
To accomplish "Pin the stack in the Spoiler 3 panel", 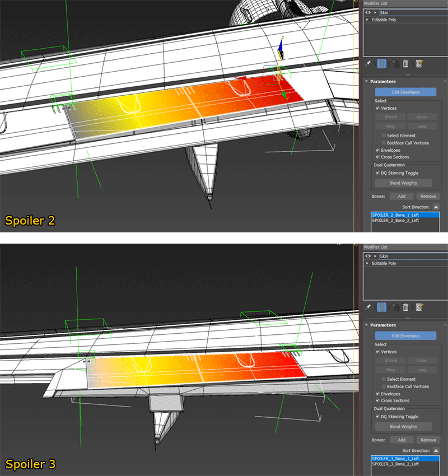I will tap(367, 307).
